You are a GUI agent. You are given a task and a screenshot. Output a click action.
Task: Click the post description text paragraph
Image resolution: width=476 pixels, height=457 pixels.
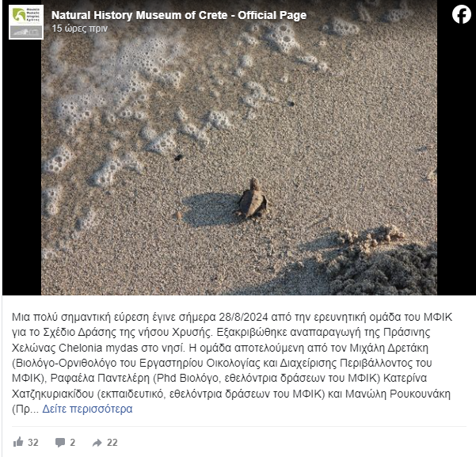(x=232, y=363)
